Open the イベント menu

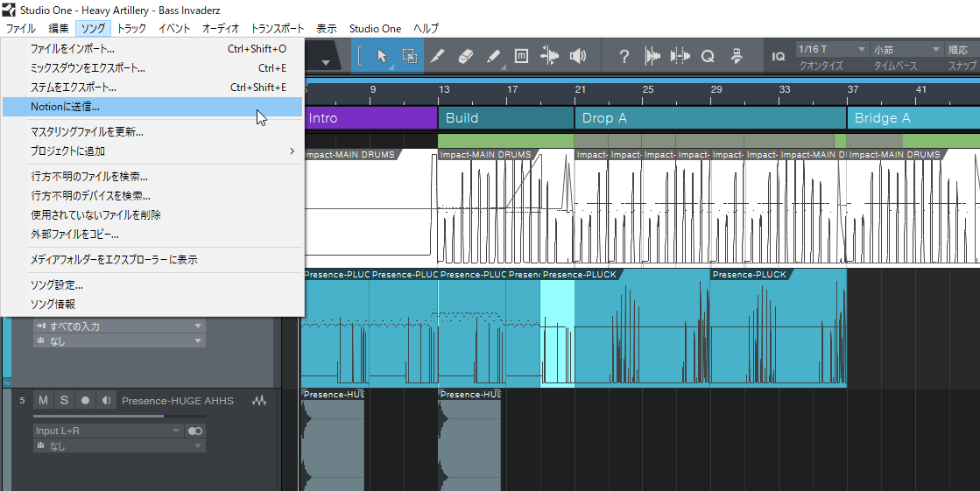tap(174, 28)
